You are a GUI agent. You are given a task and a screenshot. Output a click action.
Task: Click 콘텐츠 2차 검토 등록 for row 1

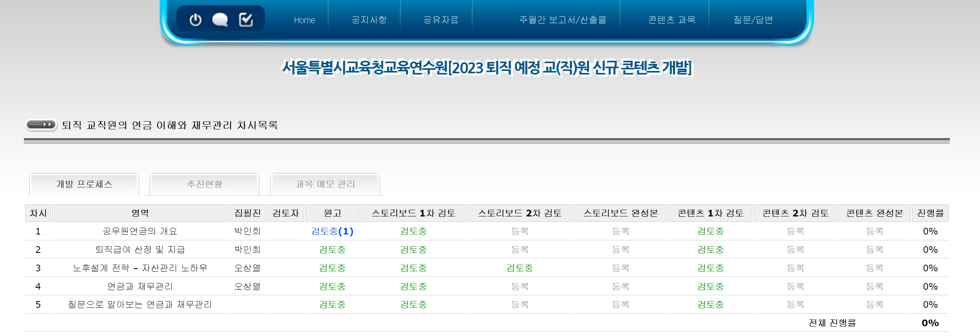tap(795, 231)
